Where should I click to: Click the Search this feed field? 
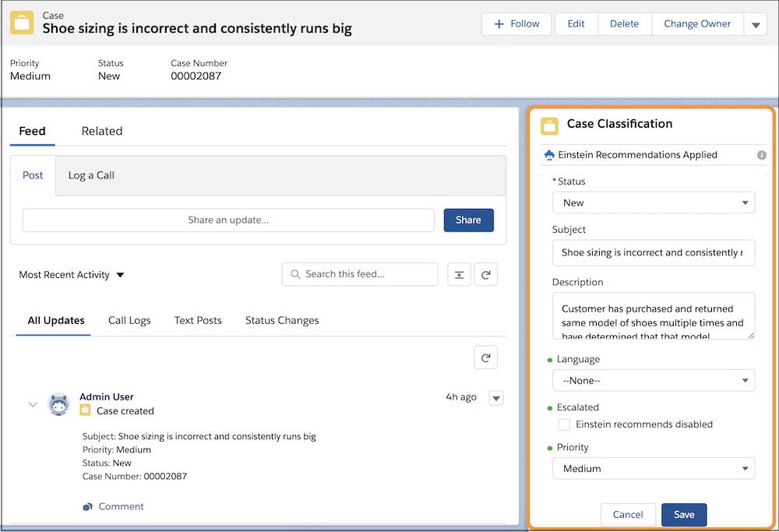[x=360, y=274]
